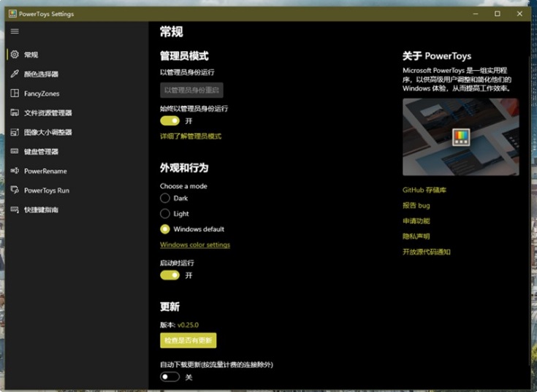The height and width of the screenshot is (392, 537).
Task: Open the 申请功能 link
Action: tap(416, 220)
